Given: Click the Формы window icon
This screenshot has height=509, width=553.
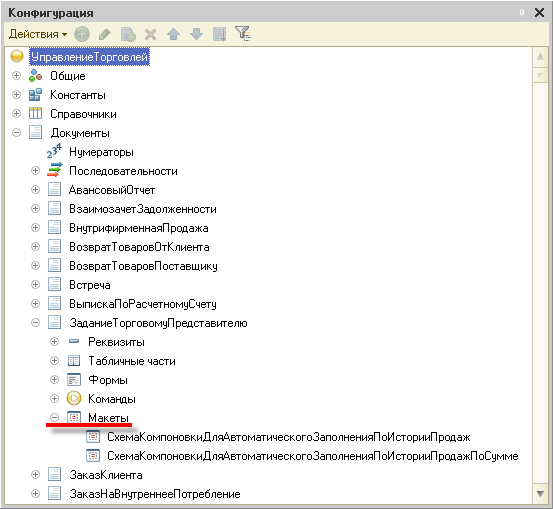Looking at the screenshot, I should point(74,380).
